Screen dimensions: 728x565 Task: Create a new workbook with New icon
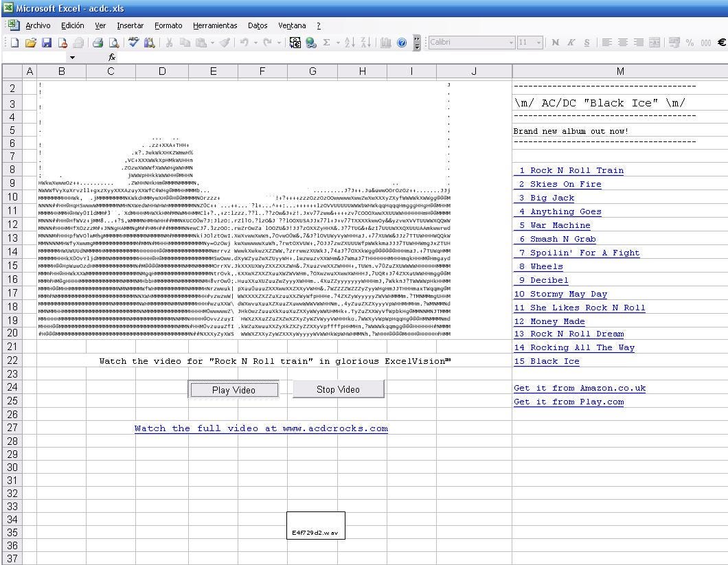(x=15, y=43)
